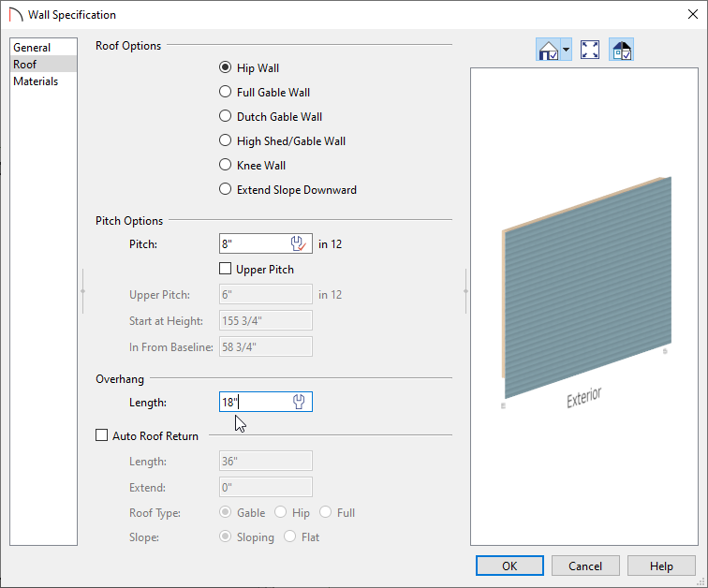This screenshot has width=708, height=588.
Task: Click the Cancel button
Action: tap(585, 566)
